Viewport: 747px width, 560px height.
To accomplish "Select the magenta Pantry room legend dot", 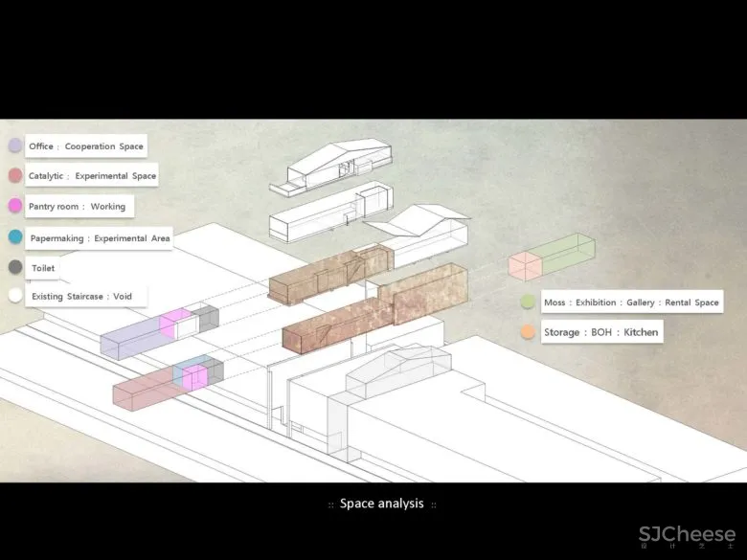I will pyautogui.click(x=15, y=206).
